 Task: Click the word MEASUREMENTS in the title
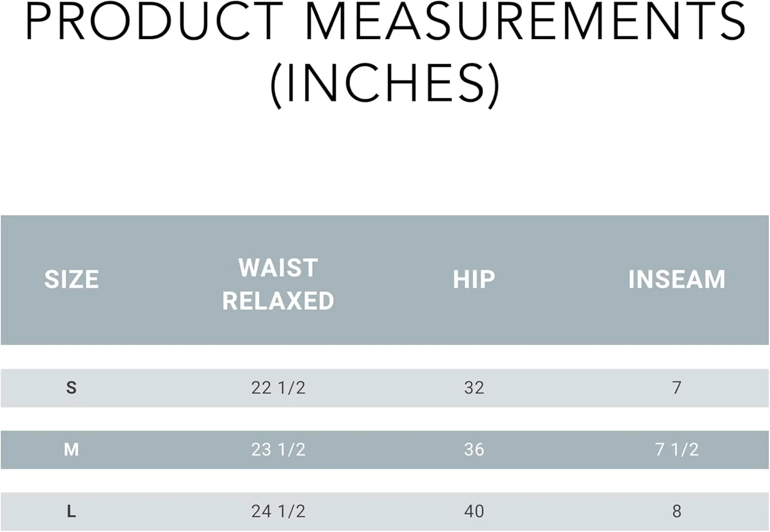coord(525,22)
